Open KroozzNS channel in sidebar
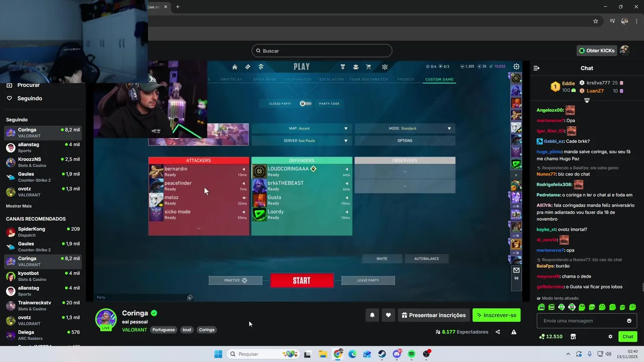The image size is (644, 362). pos(43,162)
